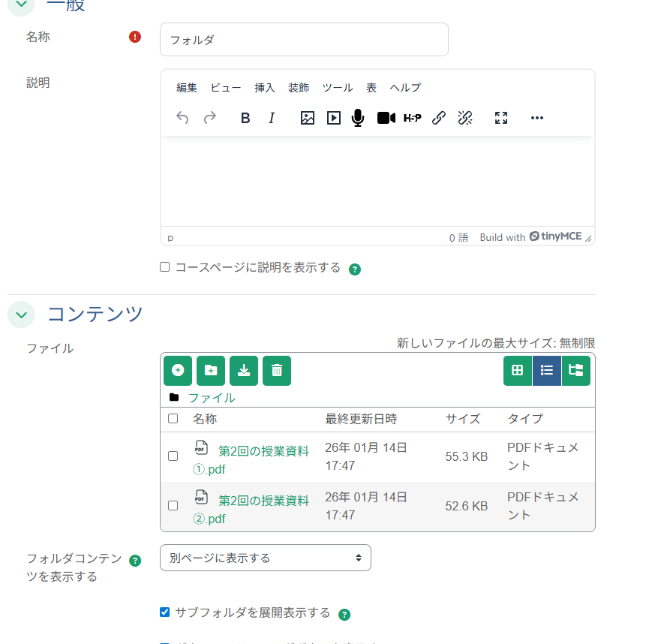Open the フォルダコンテンツを表示する dropdown

266,558
